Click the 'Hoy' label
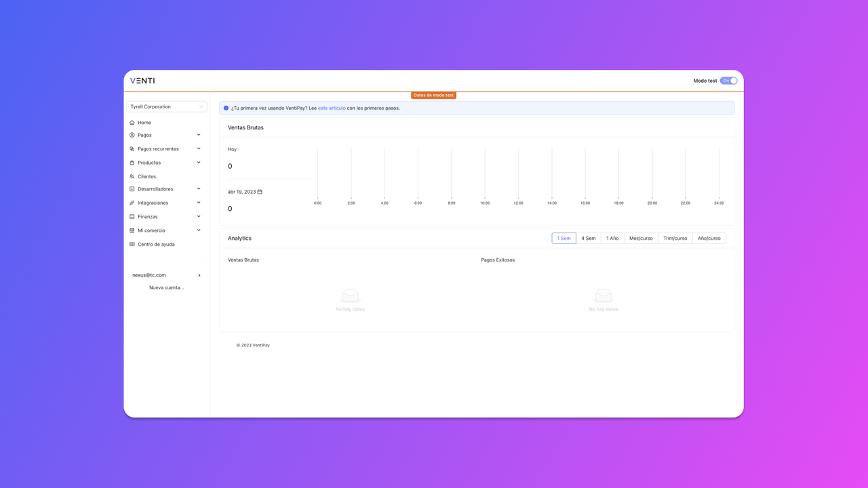This screenshot has height=488, width=868. pyautogui.click(x=232, y=149)
